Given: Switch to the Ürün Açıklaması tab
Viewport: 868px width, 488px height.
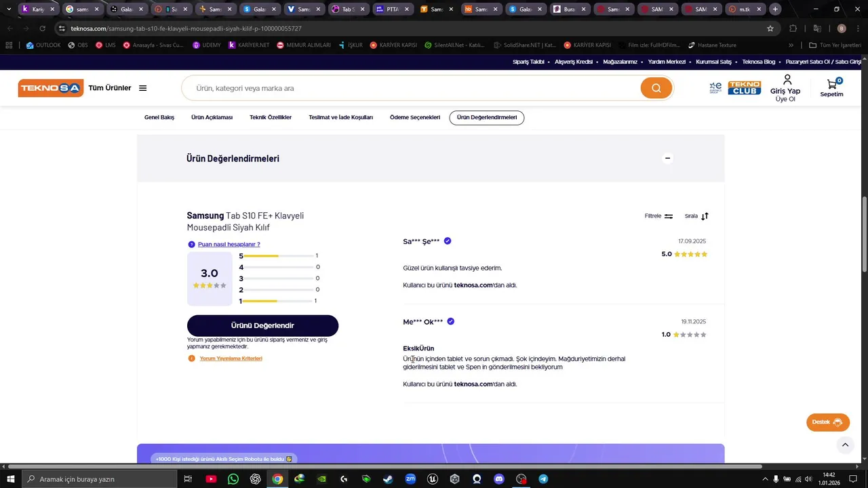Looking at the screenshot, I should 212,117.
